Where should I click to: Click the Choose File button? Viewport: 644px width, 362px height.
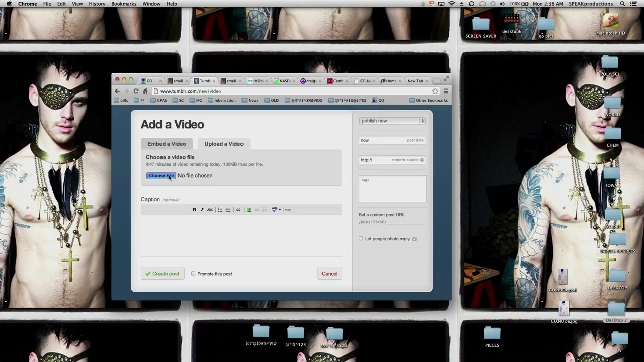(161, 176)
